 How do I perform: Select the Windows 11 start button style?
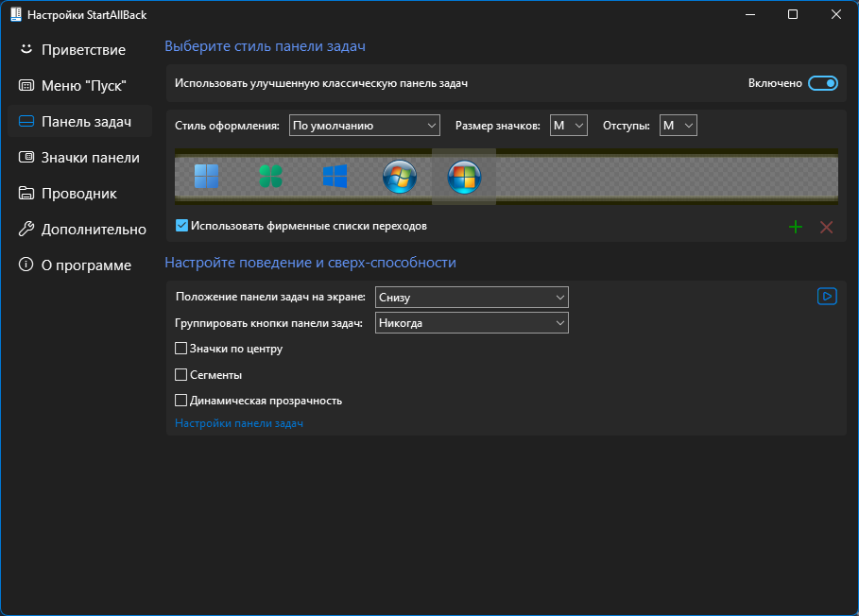point(207,177)
